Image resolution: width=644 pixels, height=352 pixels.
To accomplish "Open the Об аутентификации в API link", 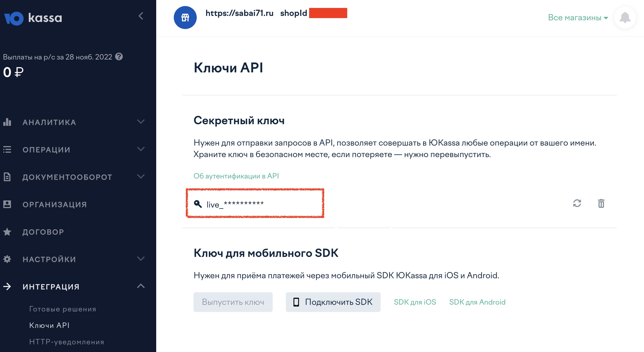I will click(236, 176).
